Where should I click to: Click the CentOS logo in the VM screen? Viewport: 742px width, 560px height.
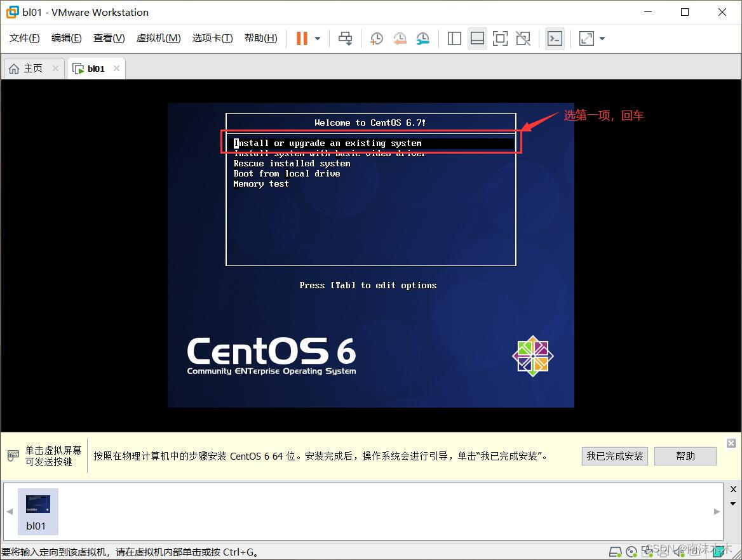pos(533,356)
